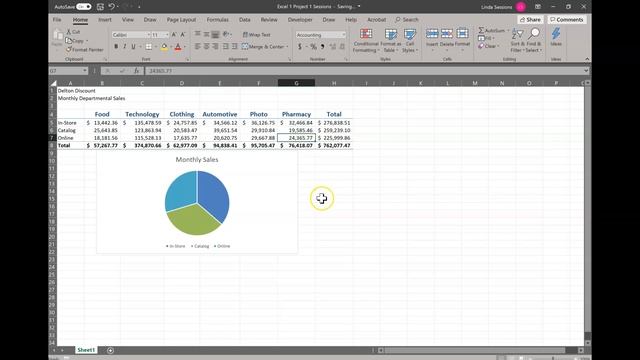Switch to the Formulas tab
Screen dimensions: 640x360
pos(218,20)
